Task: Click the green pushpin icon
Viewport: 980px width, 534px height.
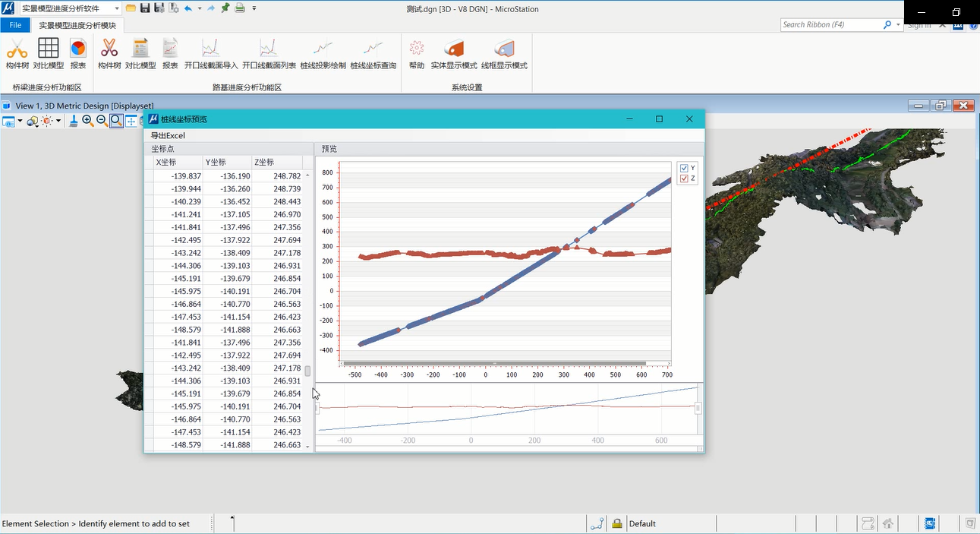Action: click(x=225, y=8)
